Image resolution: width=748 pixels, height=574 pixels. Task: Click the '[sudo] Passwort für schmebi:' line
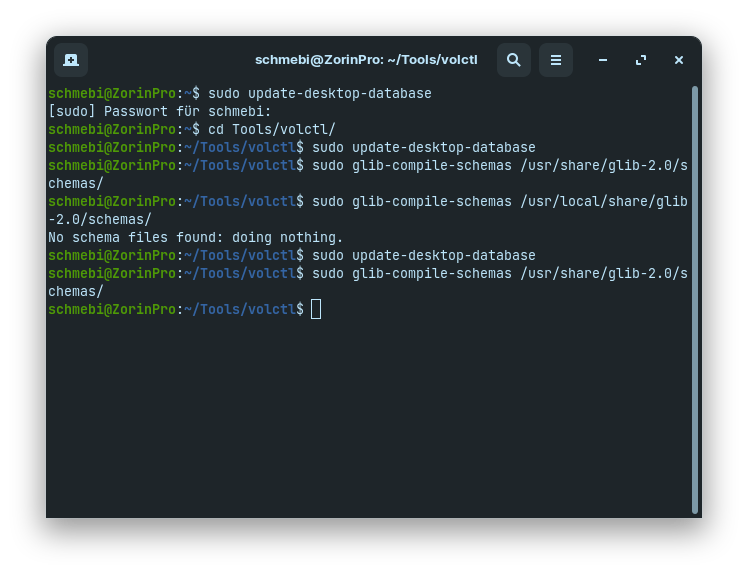160,112
